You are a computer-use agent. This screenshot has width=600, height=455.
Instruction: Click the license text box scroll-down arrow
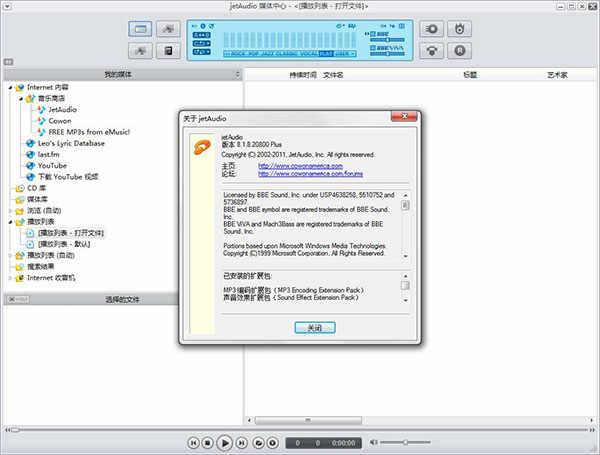(406, 257)
